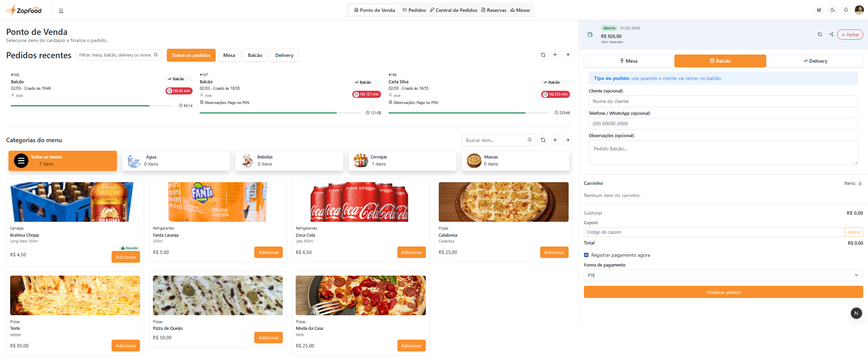
Task: Open the reports bar chart icon
Action: click(819, 10)
